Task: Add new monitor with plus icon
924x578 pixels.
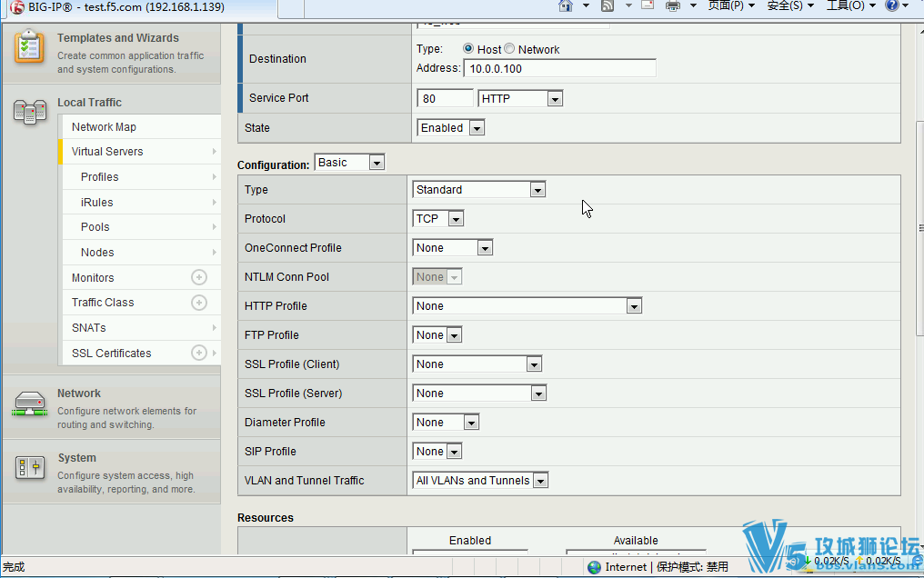Action: pos(199,277)
